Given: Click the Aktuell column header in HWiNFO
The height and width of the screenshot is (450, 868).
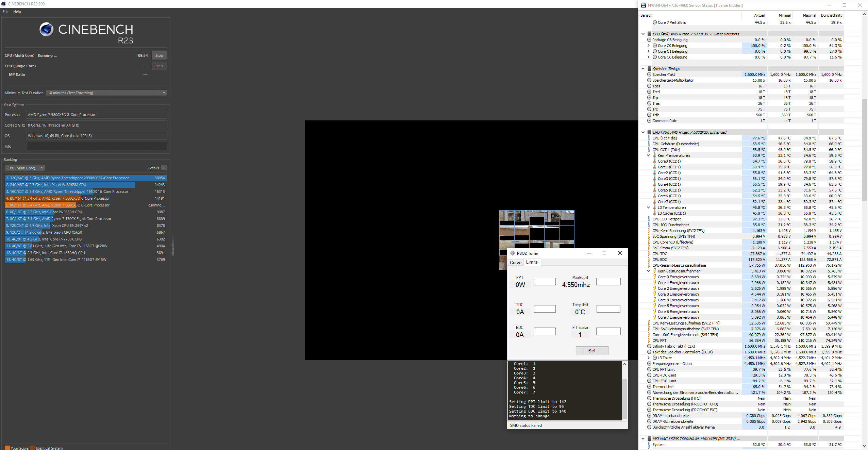Looking at the screenshot, I should 759,15.
